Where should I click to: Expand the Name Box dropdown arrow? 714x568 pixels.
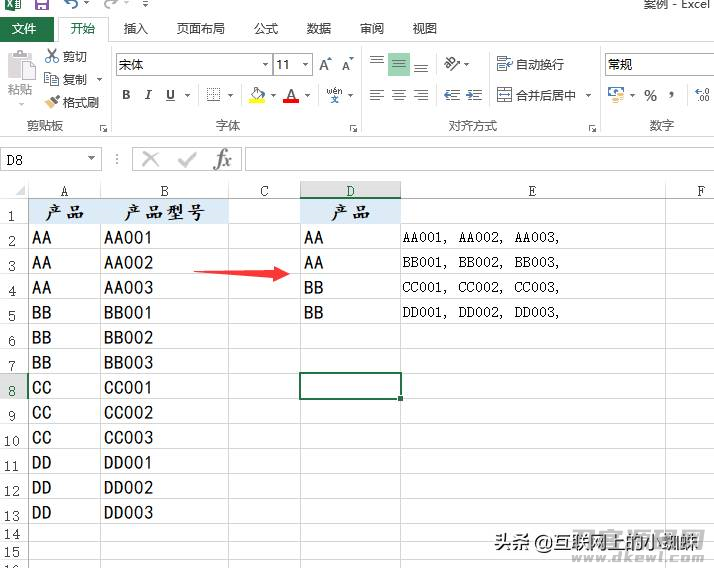click(x=92, y=158)
